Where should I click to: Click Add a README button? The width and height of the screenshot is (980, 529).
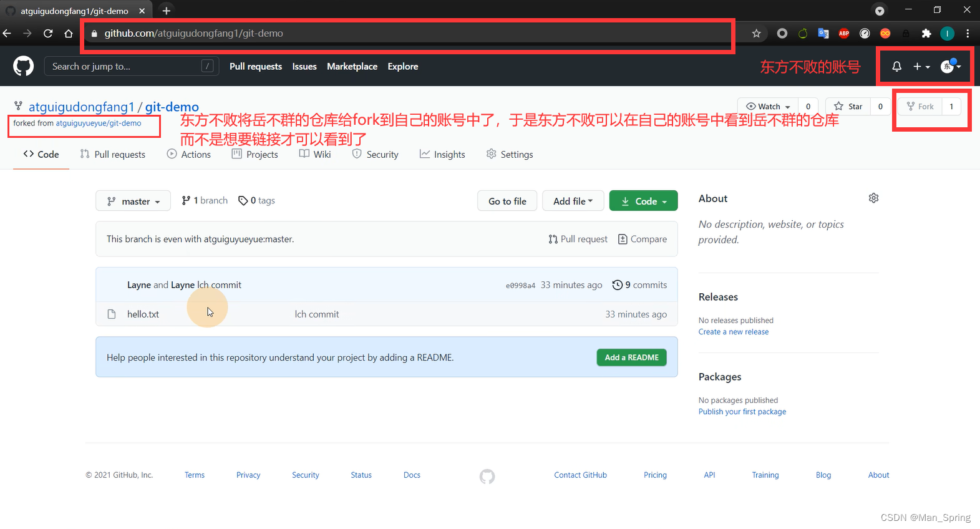click(631, 357)
